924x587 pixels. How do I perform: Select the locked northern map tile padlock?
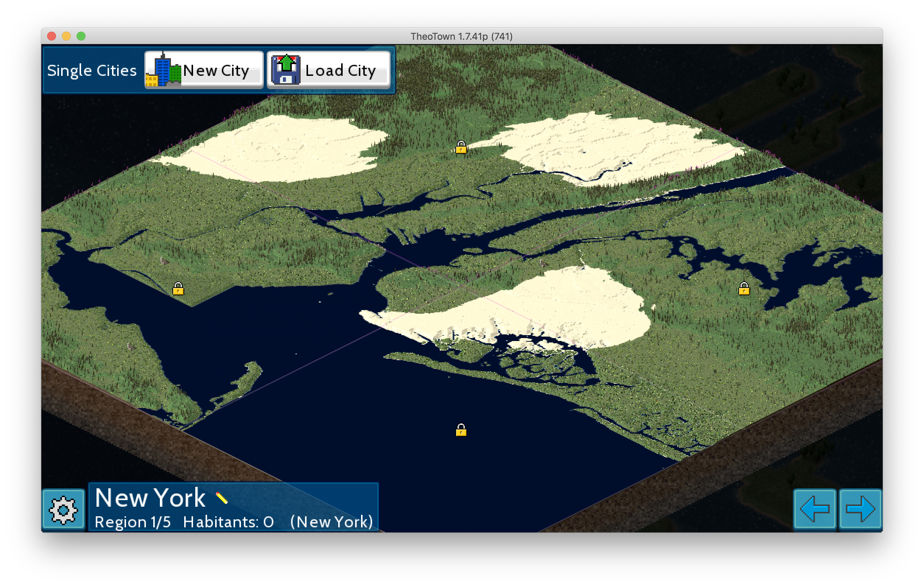pos(461,147)
